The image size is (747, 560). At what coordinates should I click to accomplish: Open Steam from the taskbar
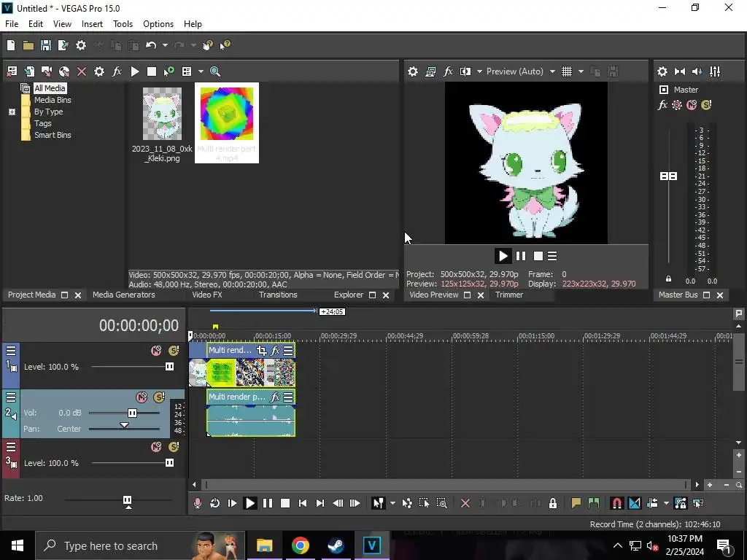tap(336, 545)
